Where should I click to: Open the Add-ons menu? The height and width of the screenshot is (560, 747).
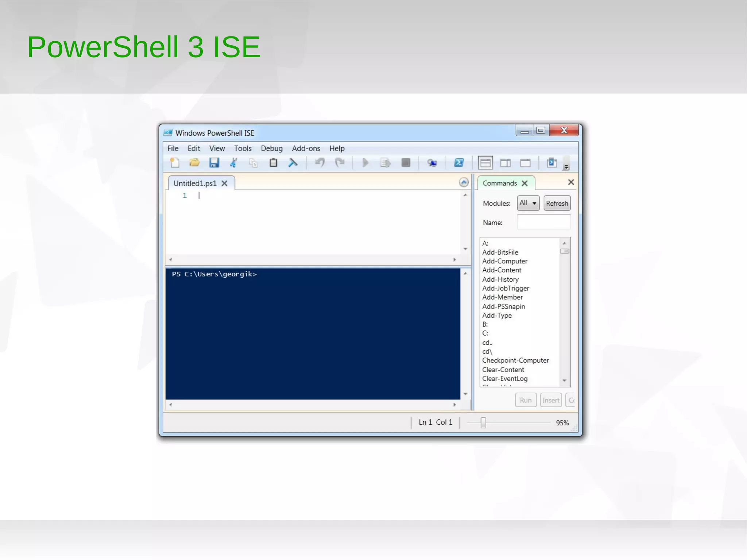[306, 148]
